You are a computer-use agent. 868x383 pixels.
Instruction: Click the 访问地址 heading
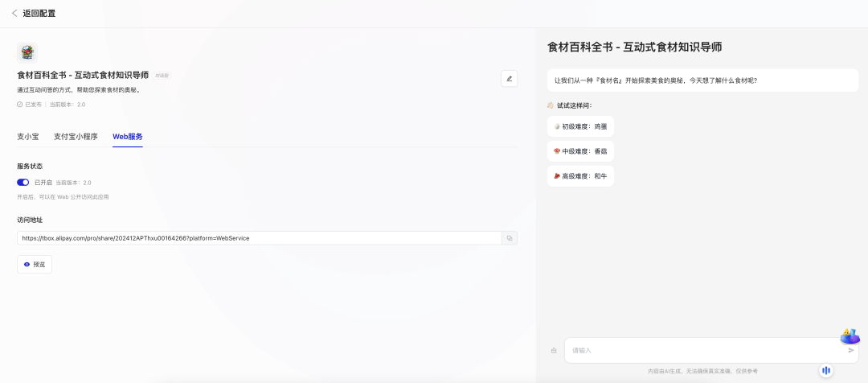[x=30, y=220]
